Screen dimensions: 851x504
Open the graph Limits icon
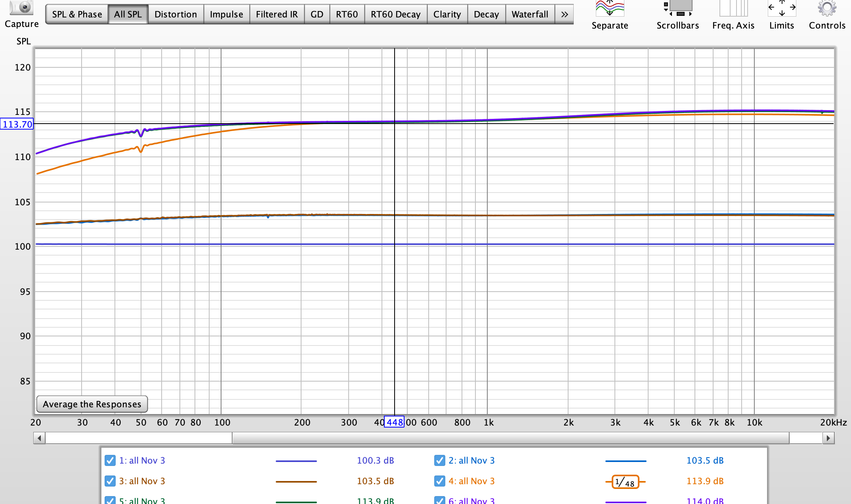click(781, 8)
